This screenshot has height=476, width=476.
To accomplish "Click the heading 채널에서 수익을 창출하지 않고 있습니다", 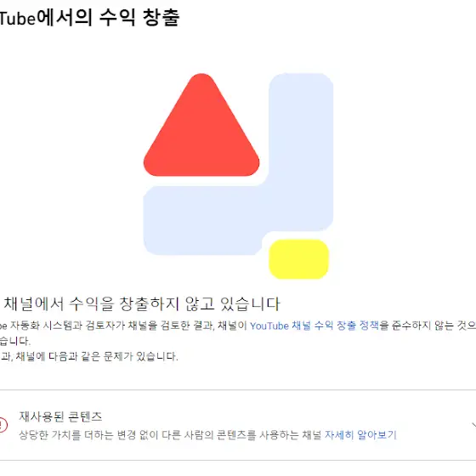I will (141, 303).
